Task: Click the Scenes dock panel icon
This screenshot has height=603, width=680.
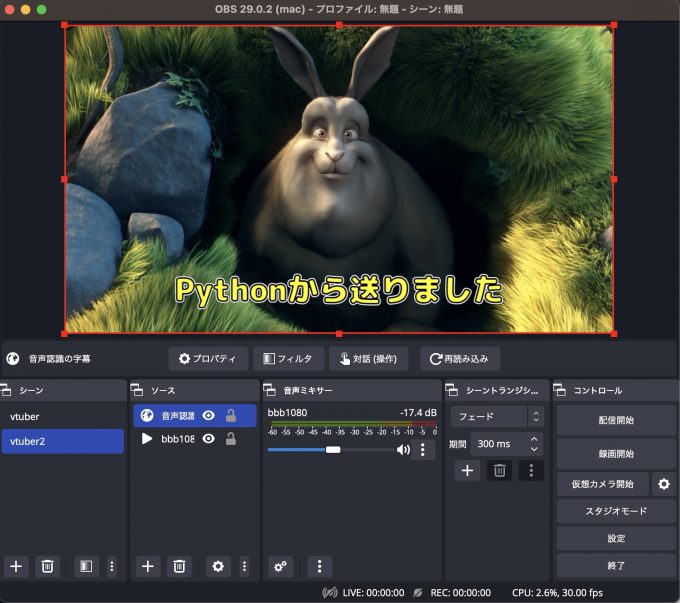Action: coord(6,390)
